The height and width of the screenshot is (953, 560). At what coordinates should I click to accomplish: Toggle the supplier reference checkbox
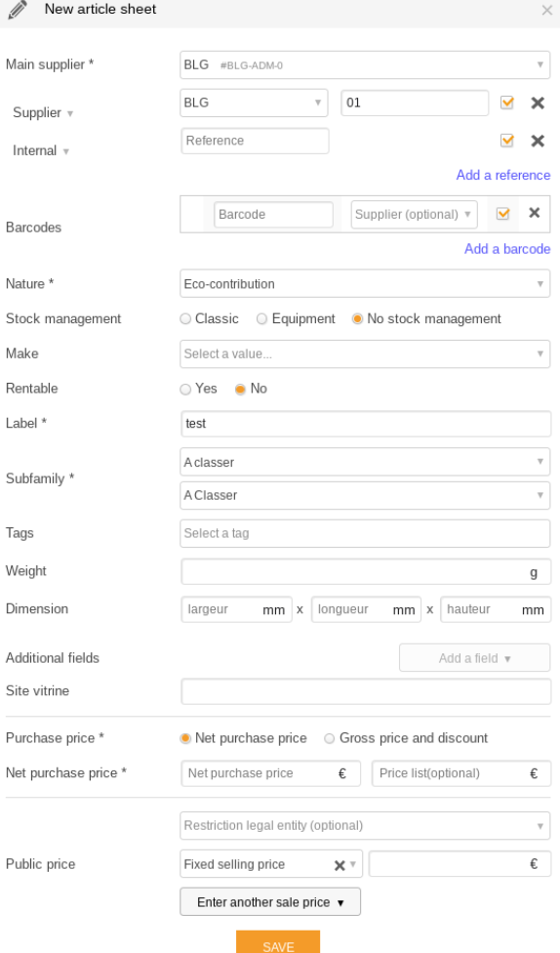pyautogui.click(x=507, y=103)
